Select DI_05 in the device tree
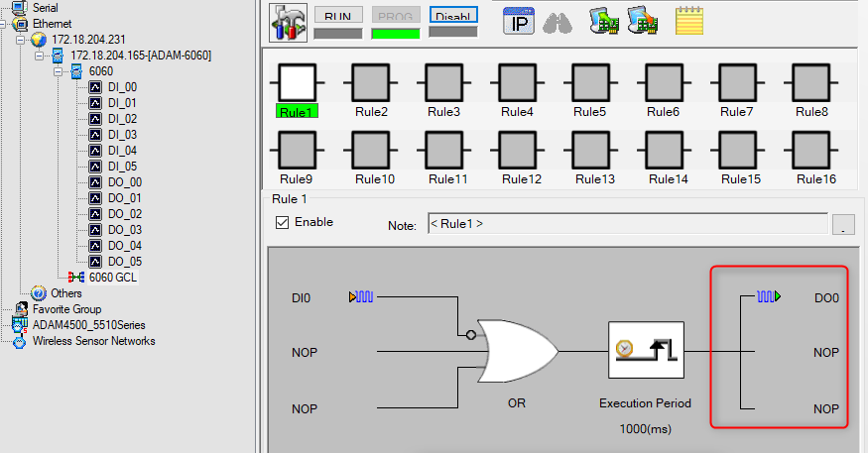Viewport: 868px width, 453px height. click(x=122, y=167)
